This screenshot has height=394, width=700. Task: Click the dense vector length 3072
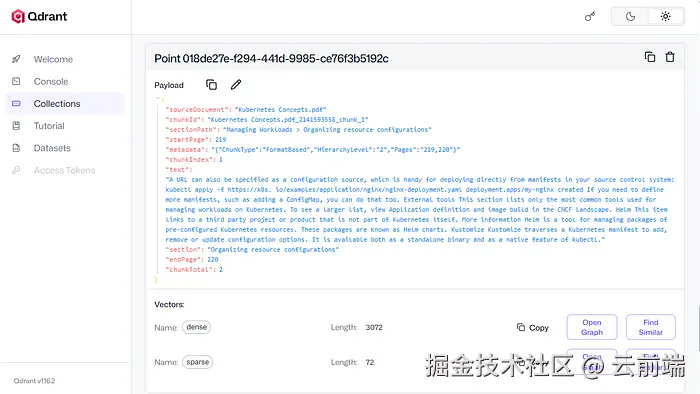tap(374, 327)
